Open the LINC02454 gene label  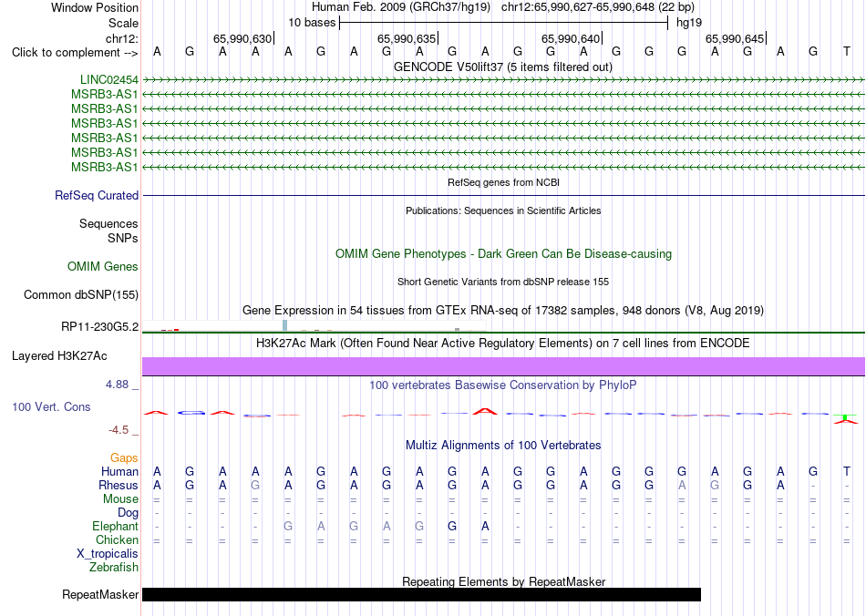pyautogui.click(x=108, y=80)
